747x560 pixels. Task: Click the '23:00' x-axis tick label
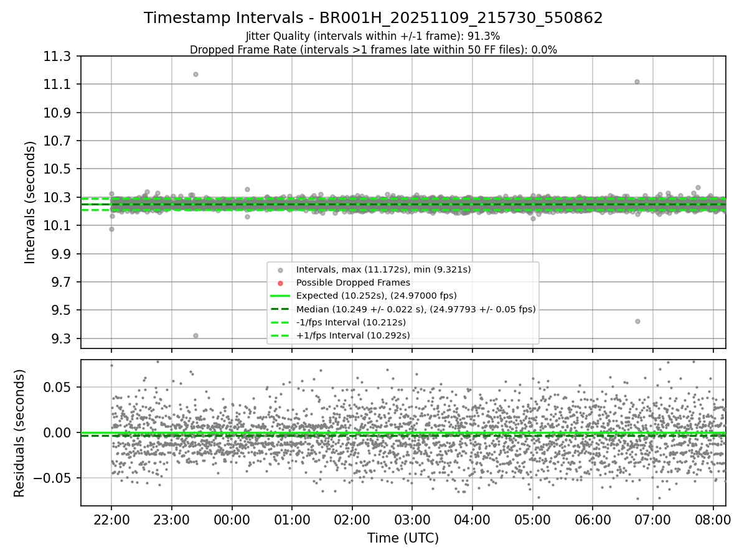(x=172, y=520)
